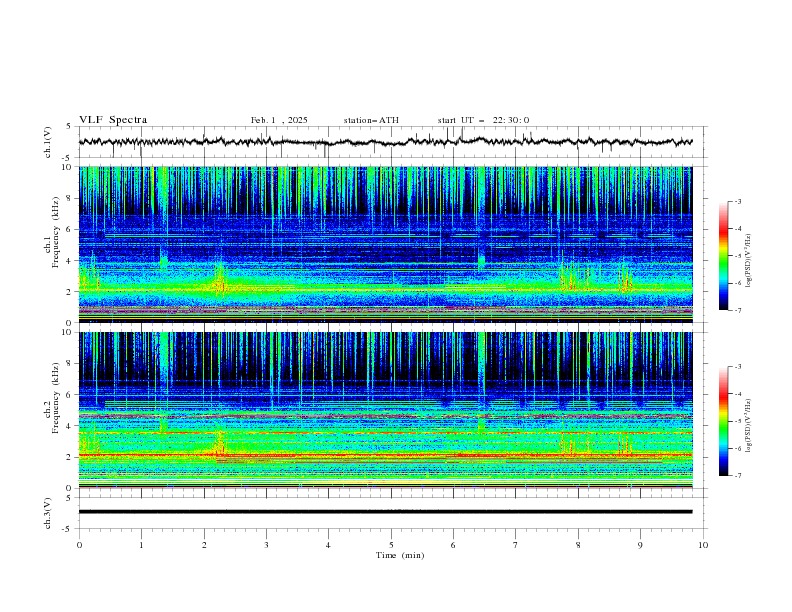This screenshot has width=792, height=612.
Task: Click the 'ch.3(V)' waveform axis label
Action: [48, 513]
